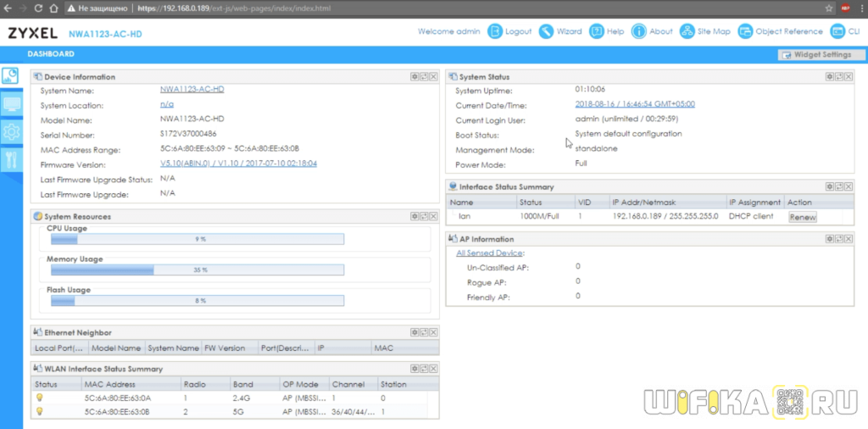
Task: Click the Logout icon
Action: 495,31
